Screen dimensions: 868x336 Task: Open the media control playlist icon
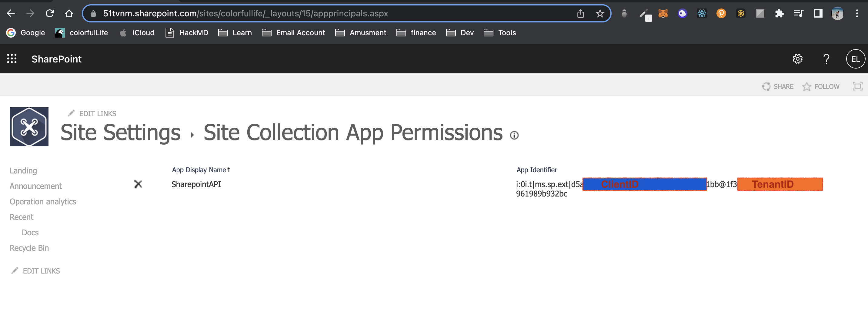click(x=799, y=13)
